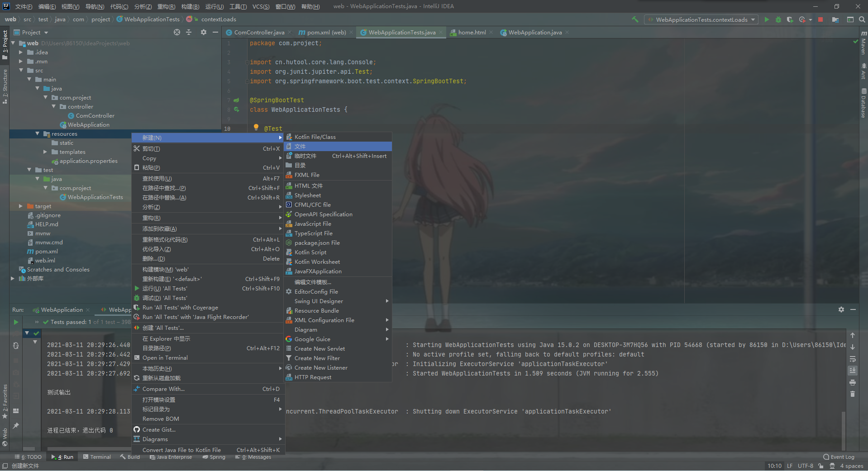Open the Build tool window button
Screen dimensions: 868x471
130,457
